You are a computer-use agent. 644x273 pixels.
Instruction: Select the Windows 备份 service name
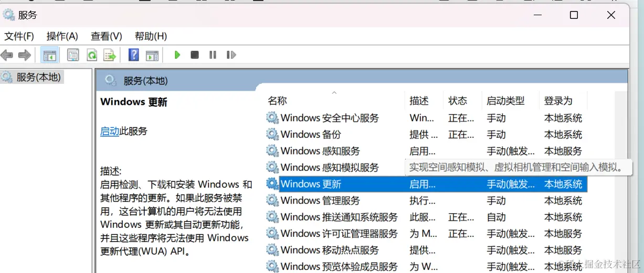point(311,134)
